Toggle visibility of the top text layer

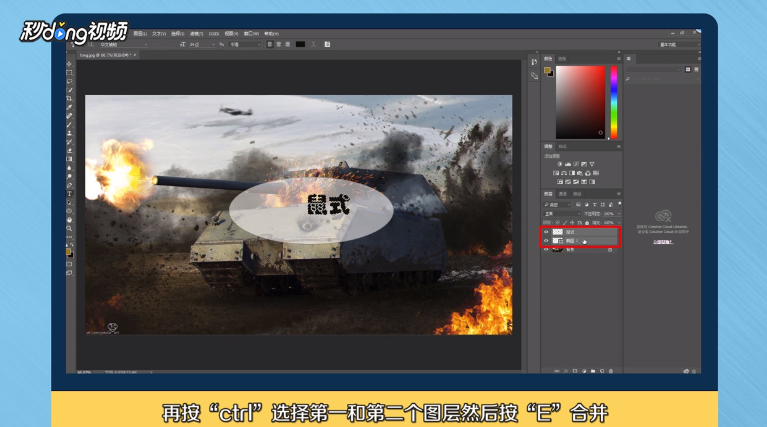tap(546, 232)
